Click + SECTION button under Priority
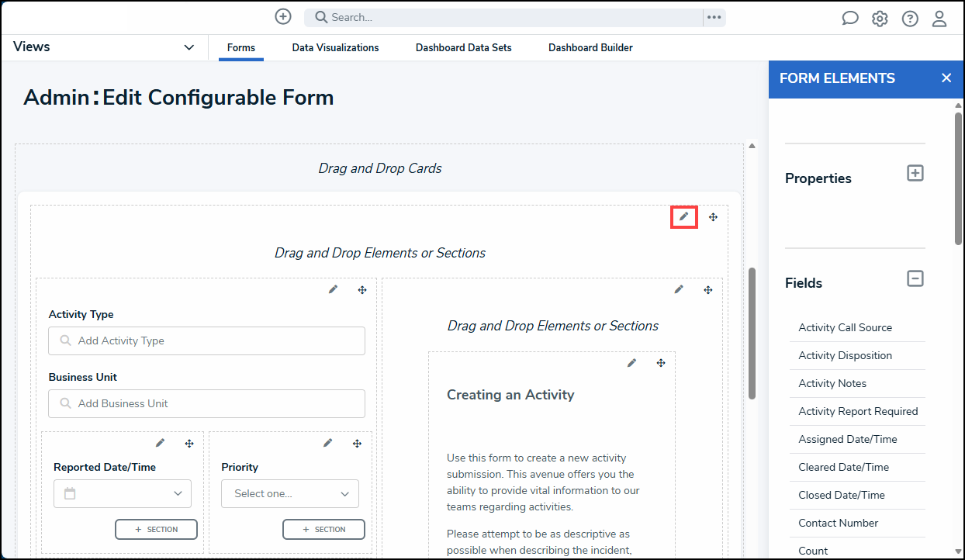This screenshot has height=560, width=965. (x=323, y=529)
